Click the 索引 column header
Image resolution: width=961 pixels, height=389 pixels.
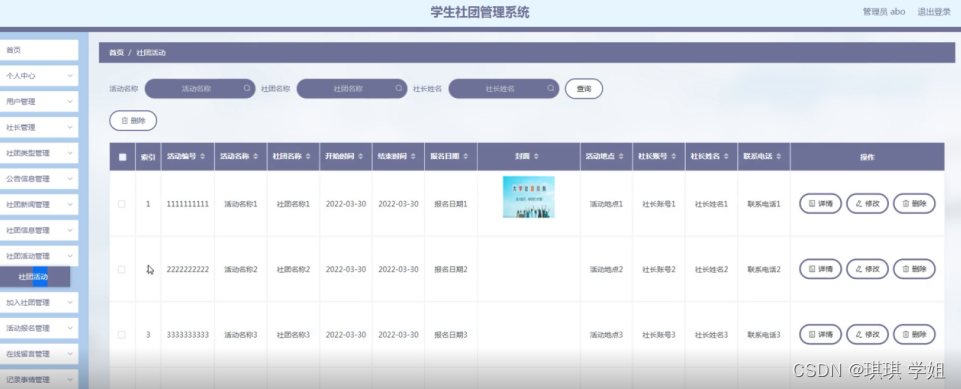[148, 157]
